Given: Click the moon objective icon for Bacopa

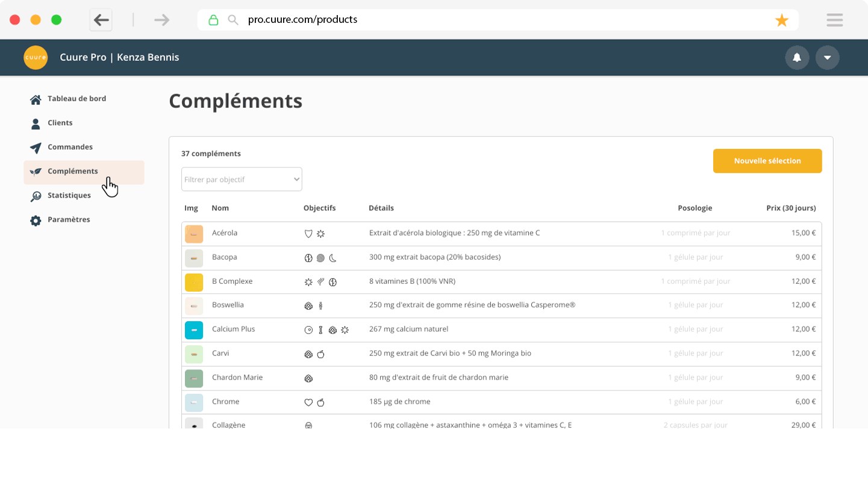Looking at the screenshot, I should (333, 257).
